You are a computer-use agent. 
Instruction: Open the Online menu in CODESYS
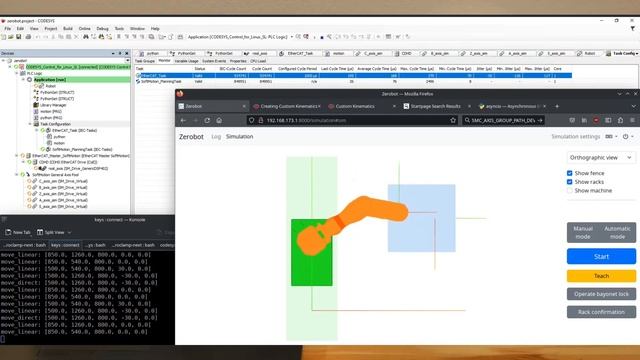(84, 29)
